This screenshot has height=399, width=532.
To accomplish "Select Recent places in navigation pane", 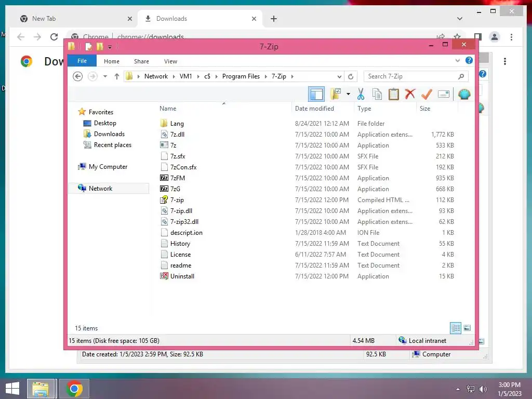I will coord(113,145).
